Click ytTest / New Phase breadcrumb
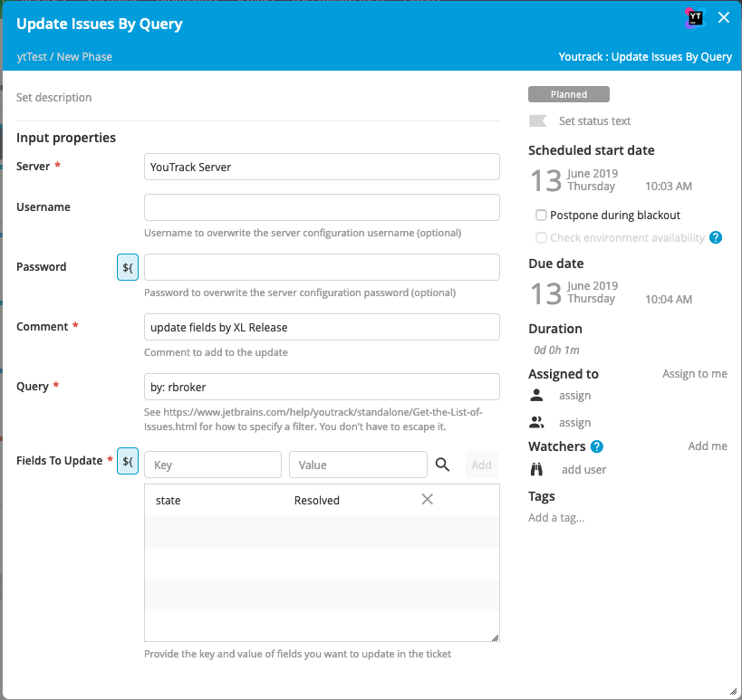The image size is (742, 700). [x=64, y=57]
